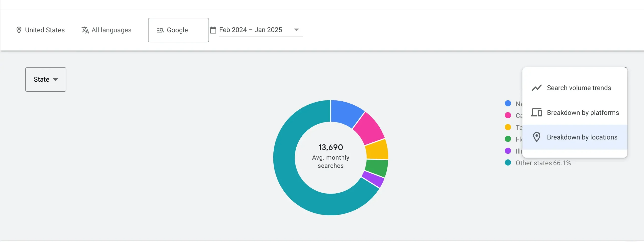
Task: Click the translate icon beside All languages
Action: pyautogui.click(x=85, y=30)
